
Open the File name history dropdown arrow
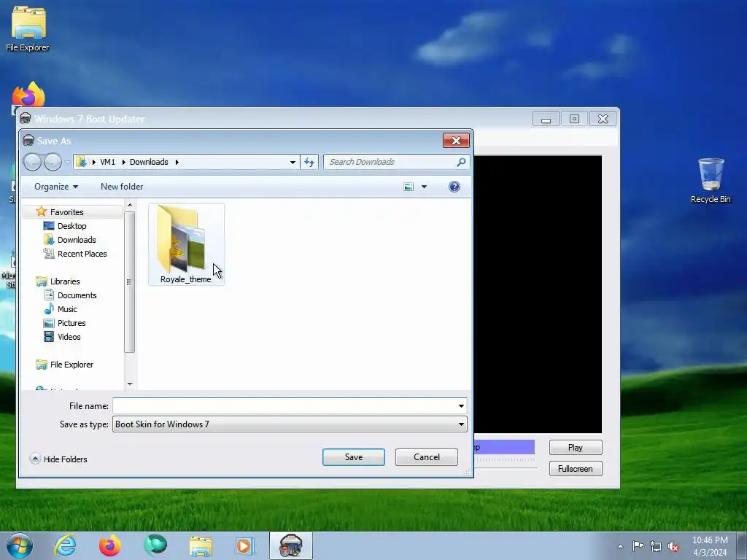point(461,406)
